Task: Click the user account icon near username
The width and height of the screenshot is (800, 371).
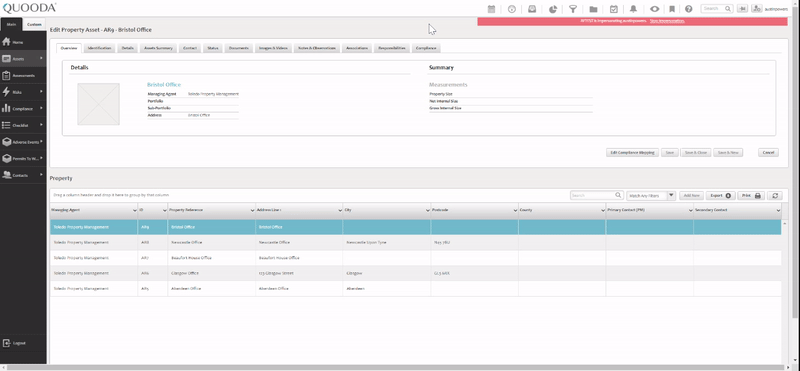Action: [x=756, y=9]
